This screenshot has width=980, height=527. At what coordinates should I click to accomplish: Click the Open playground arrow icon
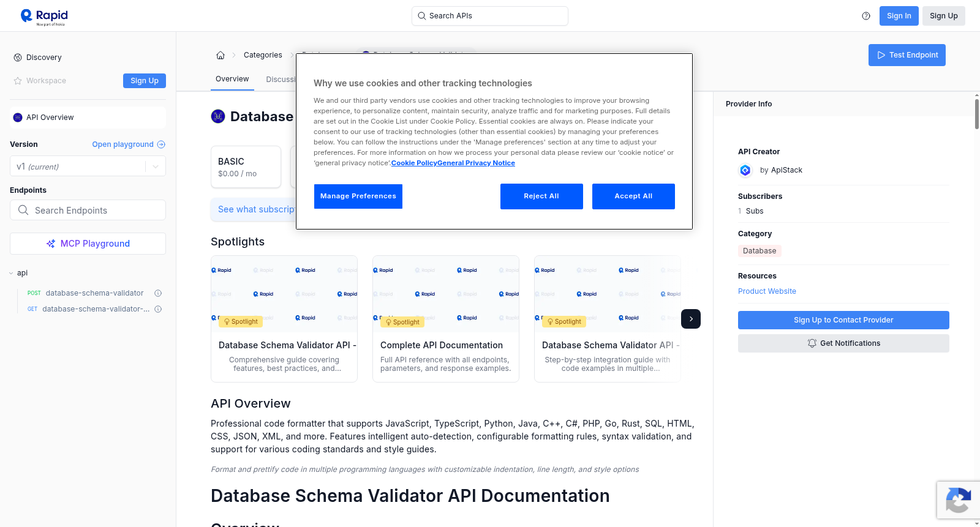pyautogui.click(x=161, y=144)
